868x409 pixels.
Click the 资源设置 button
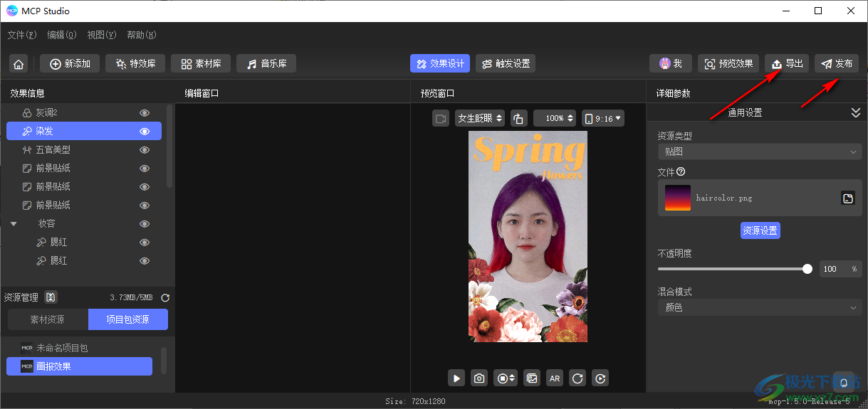point(760,230)
